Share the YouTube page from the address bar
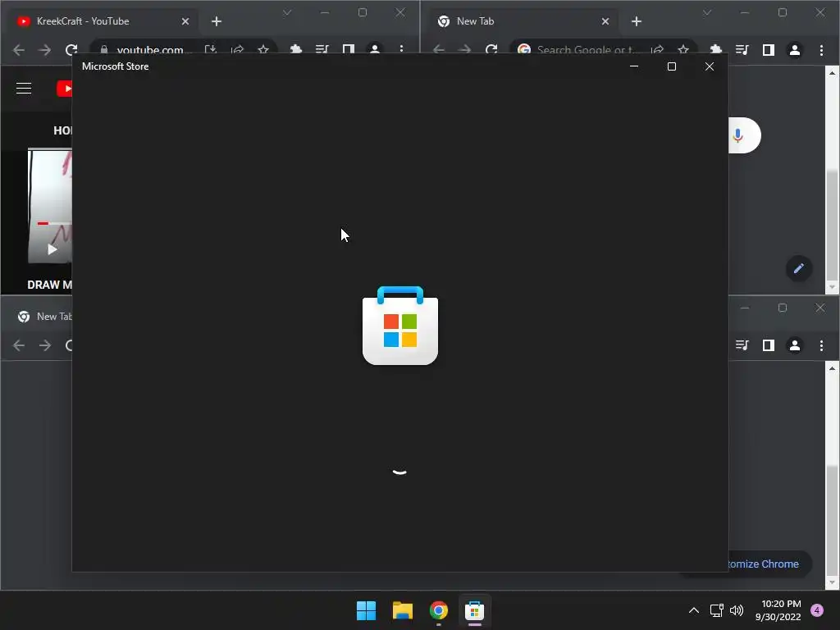The width and height of the screenshot is (840, 630). tap(237, 49)
